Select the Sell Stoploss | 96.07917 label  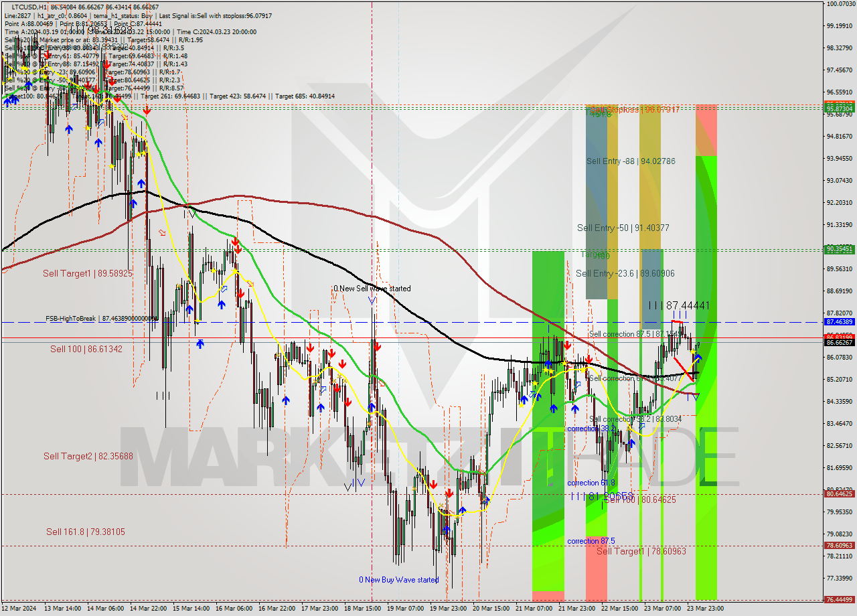pyautogui.click(x=633, y=109)
